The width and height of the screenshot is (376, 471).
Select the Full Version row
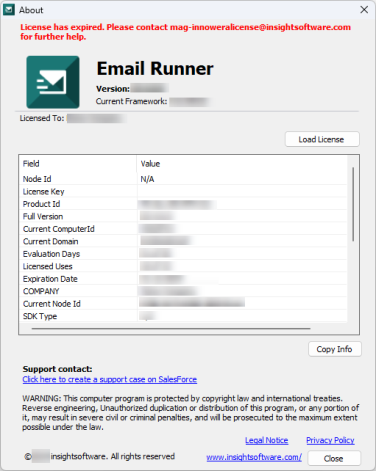click(183, 216)
